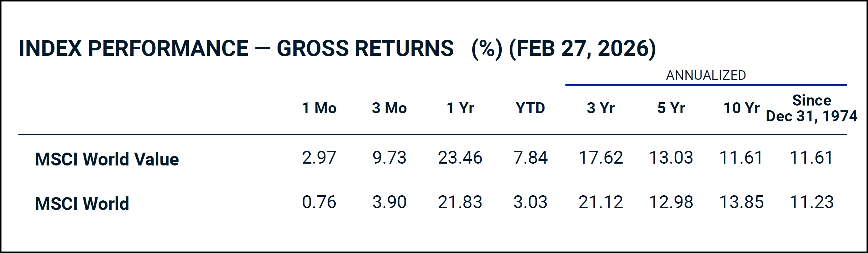Select MSCI World Value 1 Mo value 2.97
The width and height of the screenshot is (868, 253).
(x=319, y=158)
